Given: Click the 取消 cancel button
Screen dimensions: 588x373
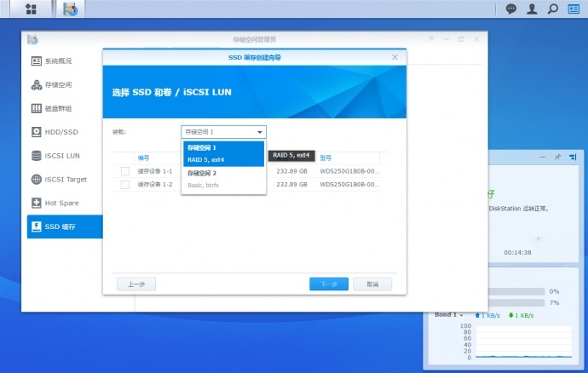Looking at the screenshot, I should pos(372,284).
